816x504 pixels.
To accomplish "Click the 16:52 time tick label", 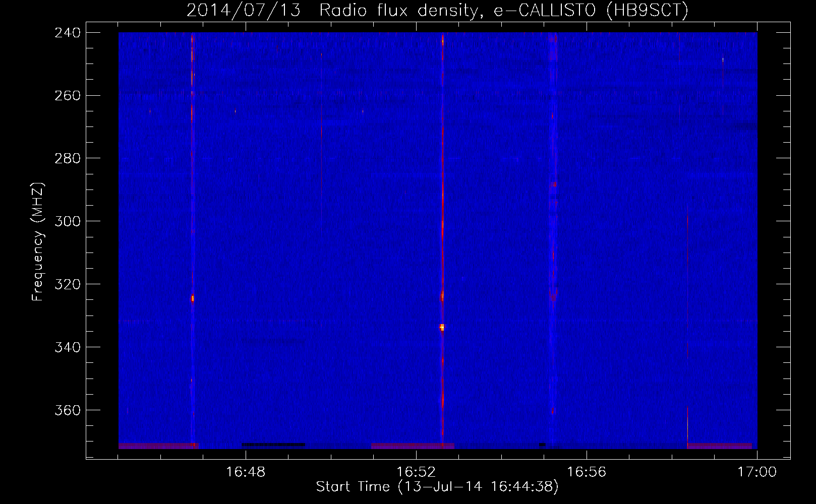I will click(x=416, y=472).
